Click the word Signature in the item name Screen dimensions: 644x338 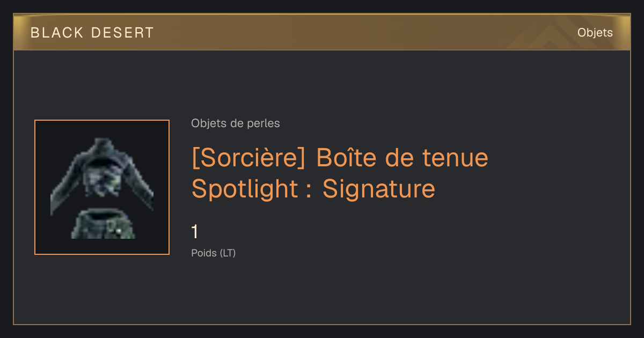379,189
